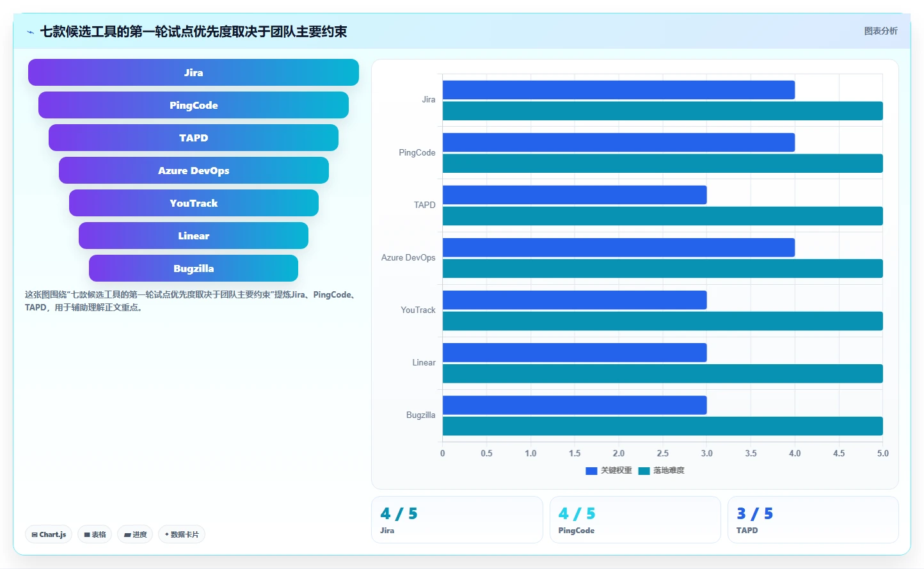Click the 数据卡片 tag chip
Screen dimensions: 924x569
point(182,534)
